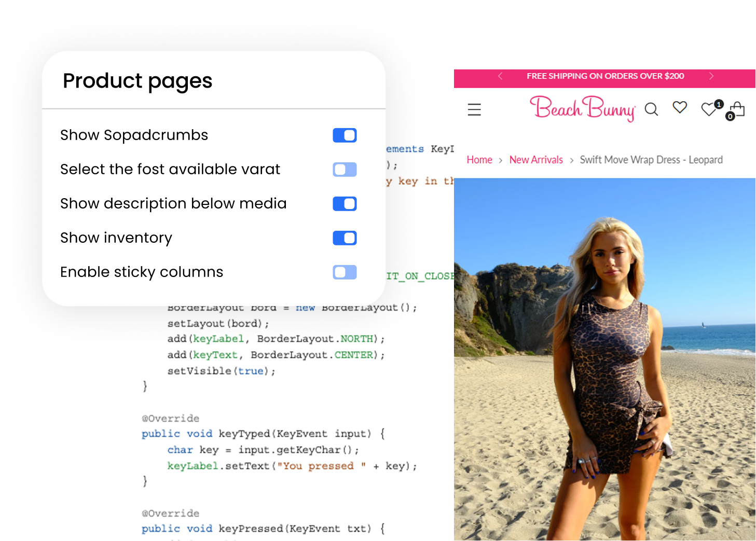Go to Home breadcrumb link
Image resolution: width=756 pixels, height=541 pixels.
tap(479, 160)
